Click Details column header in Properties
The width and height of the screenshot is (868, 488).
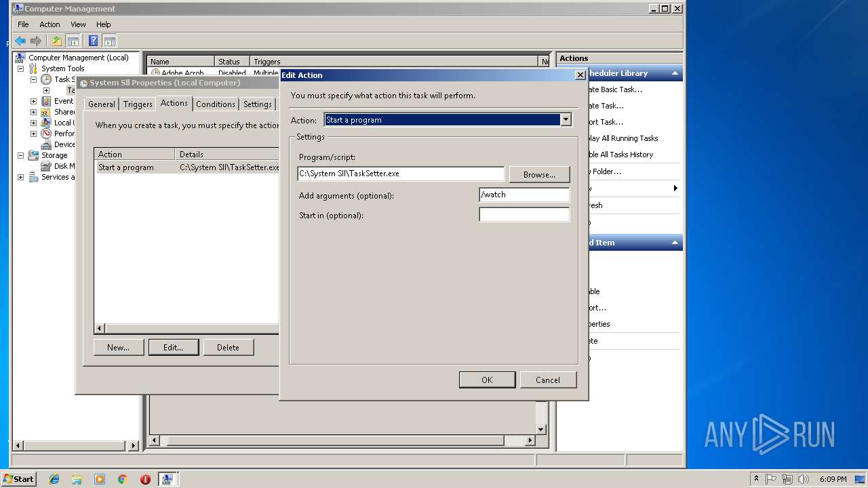(227, 154)
